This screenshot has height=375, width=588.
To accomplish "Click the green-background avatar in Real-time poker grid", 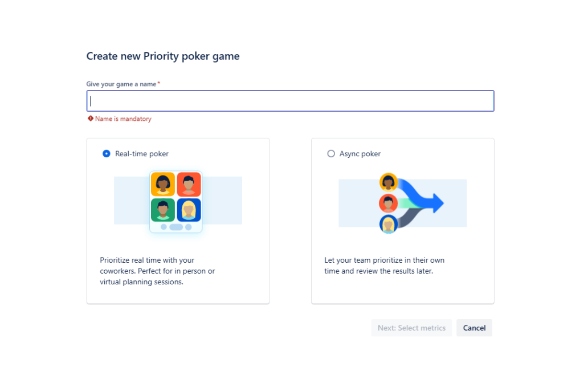I will [163, 210].
